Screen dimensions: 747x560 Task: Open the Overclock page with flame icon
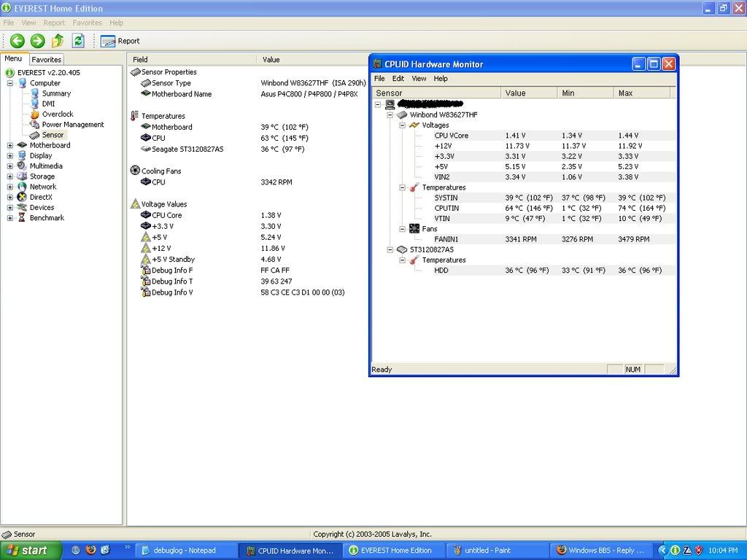tap(58, 114)
